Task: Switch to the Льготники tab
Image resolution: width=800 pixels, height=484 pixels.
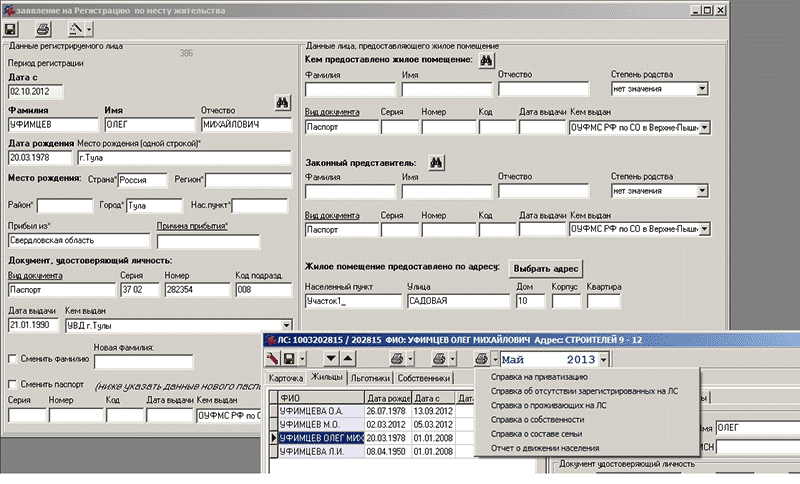Action: coord(370,378)
